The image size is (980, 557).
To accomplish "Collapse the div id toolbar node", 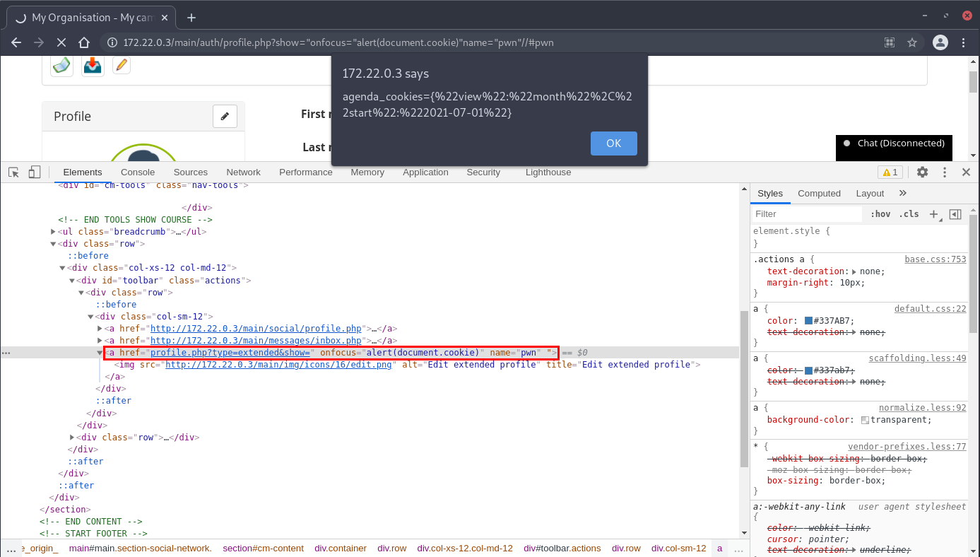I will [x=72, y=281].
